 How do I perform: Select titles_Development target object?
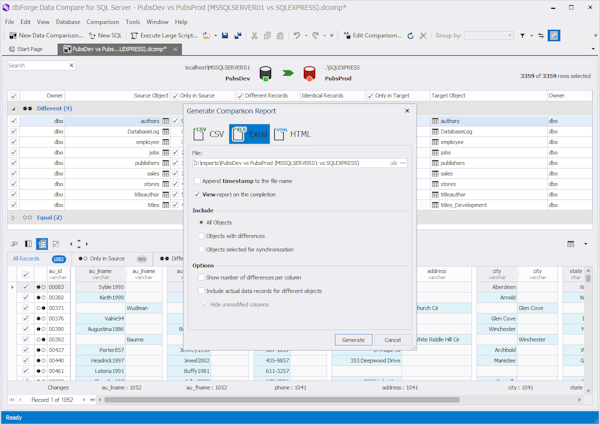point(463,205)
